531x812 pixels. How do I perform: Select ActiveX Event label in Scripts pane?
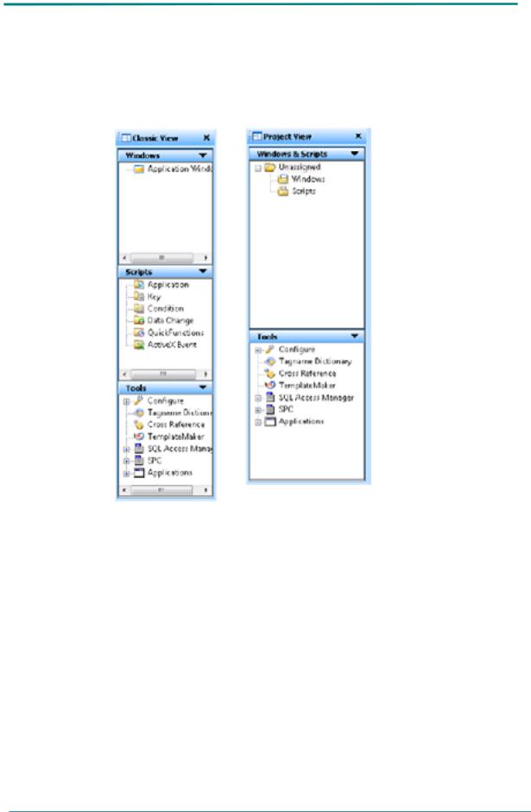pos(172,345)
